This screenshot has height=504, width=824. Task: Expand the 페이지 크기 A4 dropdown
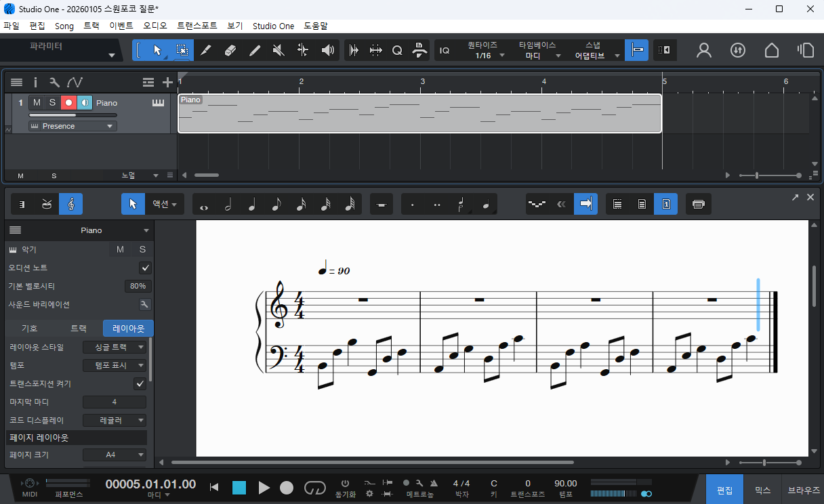(x=114, y=455)
